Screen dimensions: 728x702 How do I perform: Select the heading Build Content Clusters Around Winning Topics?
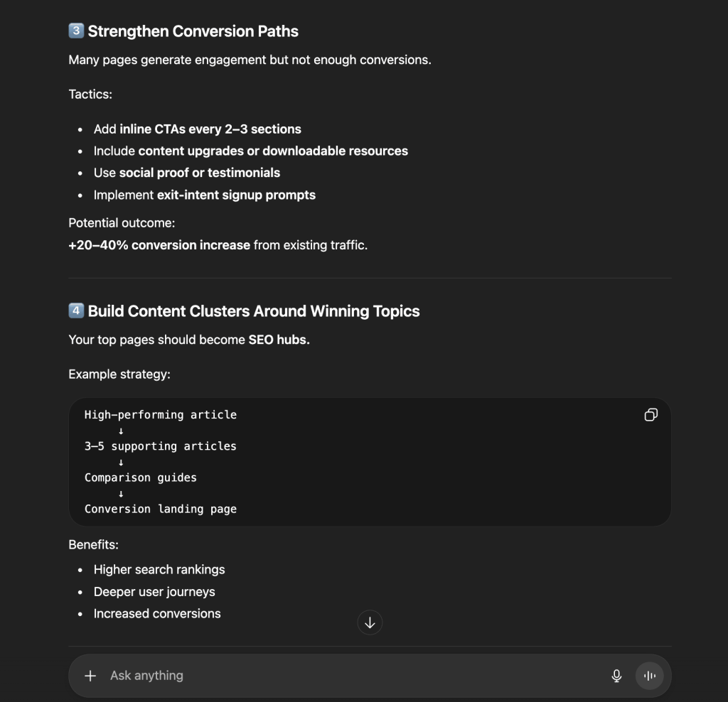(x=252, y=311)
